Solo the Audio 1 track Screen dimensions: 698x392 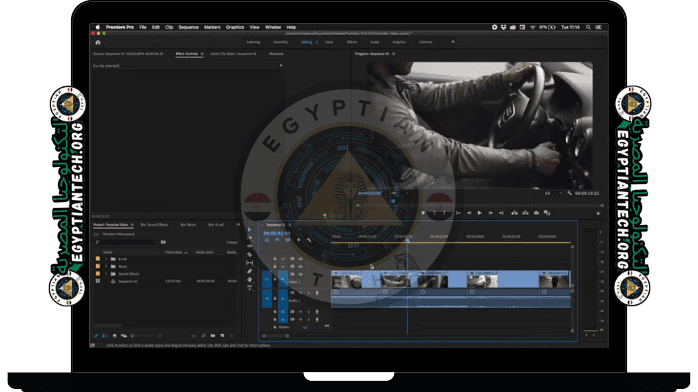(308, 293)
